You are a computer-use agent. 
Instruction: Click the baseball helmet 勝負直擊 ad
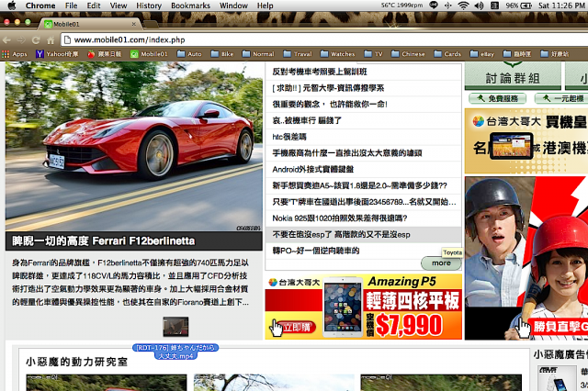coord(526,259)
